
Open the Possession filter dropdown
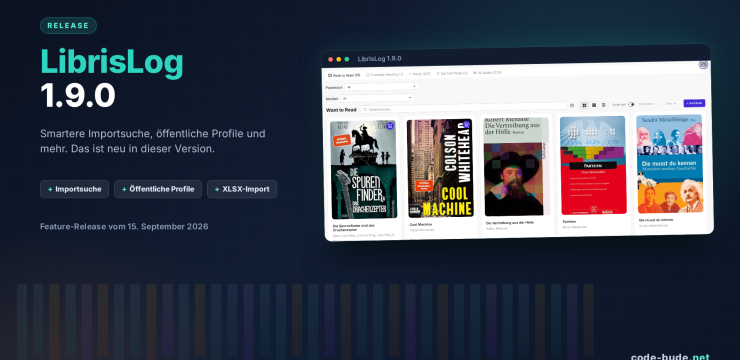(x=381, y=86)
